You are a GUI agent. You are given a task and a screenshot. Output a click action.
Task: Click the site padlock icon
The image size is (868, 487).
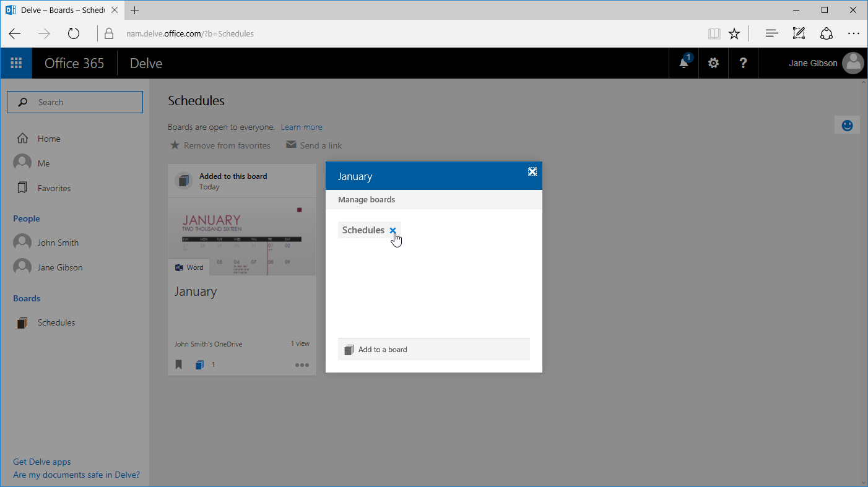tap(109, 34)
